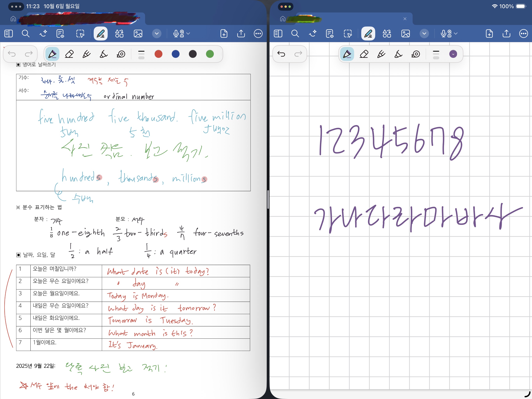The width and height of the screenshot is (532, 399).
Task: Insert an image in the right window
Action: tap(405, 34)
